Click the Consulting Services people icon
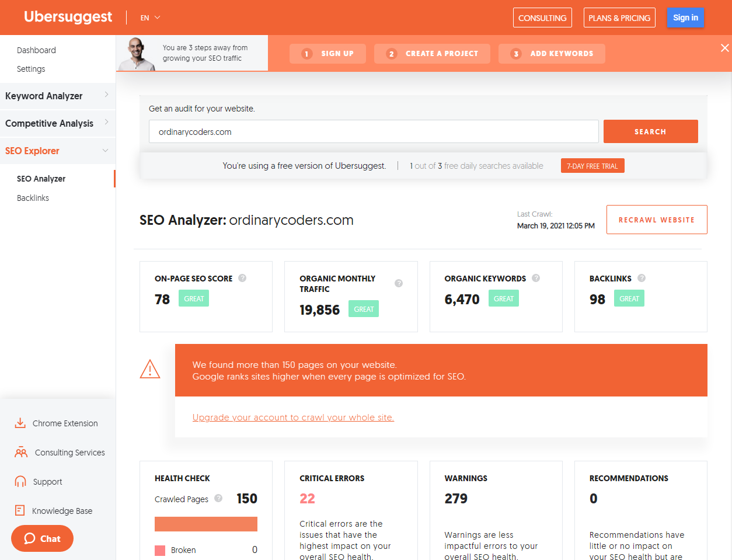The width and height of the screenshot is (732, 560). pos(21,452)
